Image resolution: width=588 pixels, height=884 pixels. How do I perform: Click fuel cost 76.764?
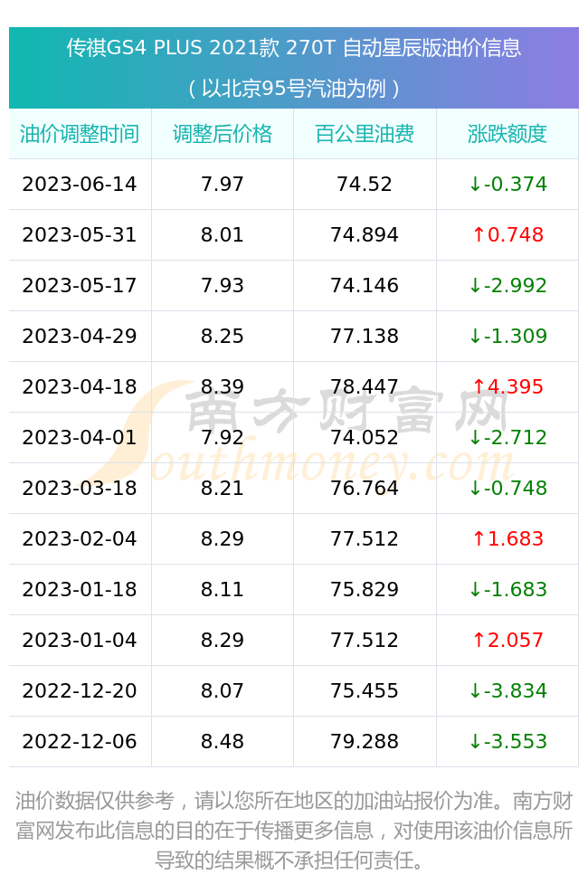[x=365, y=489]
